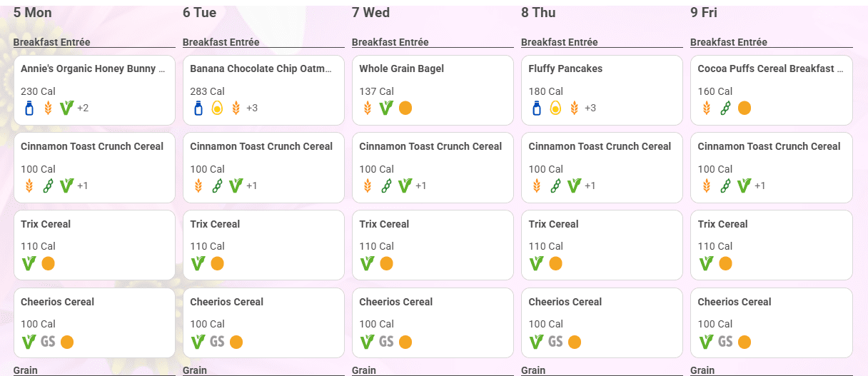The width and height of the screenshot is (868, 376).
Task: Click orange circle icon on Thursday Trix Cereal
Action: (555, 263)
